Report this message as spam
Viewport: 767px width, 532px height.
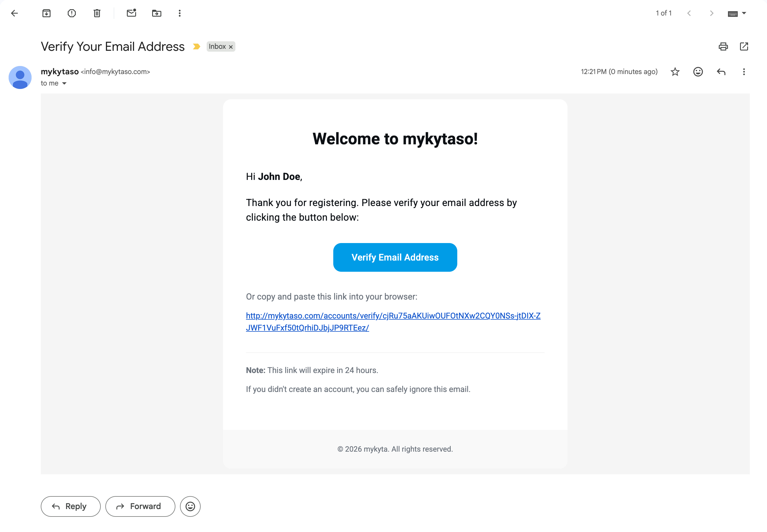[x=72, y=13]
